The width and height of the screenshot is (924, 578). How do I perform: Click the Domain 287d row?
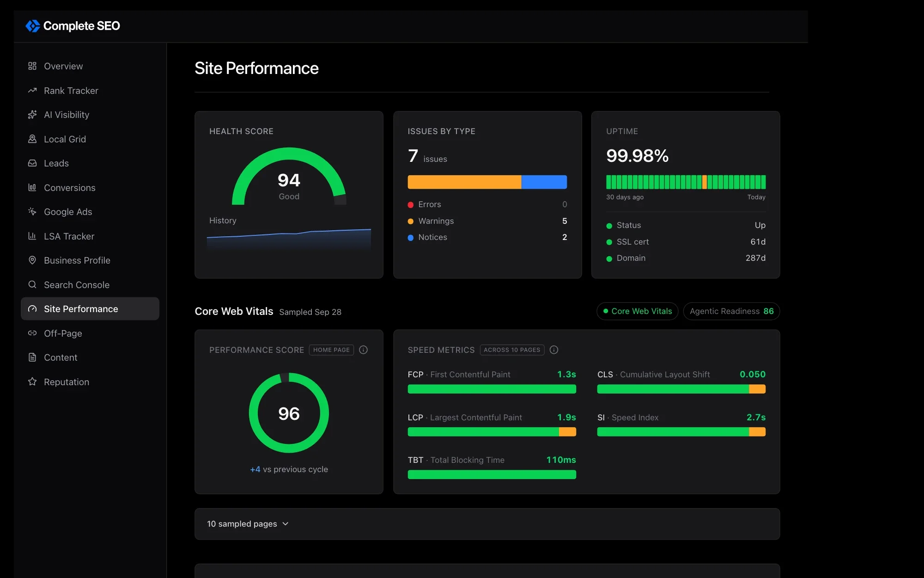click(686, 258)
